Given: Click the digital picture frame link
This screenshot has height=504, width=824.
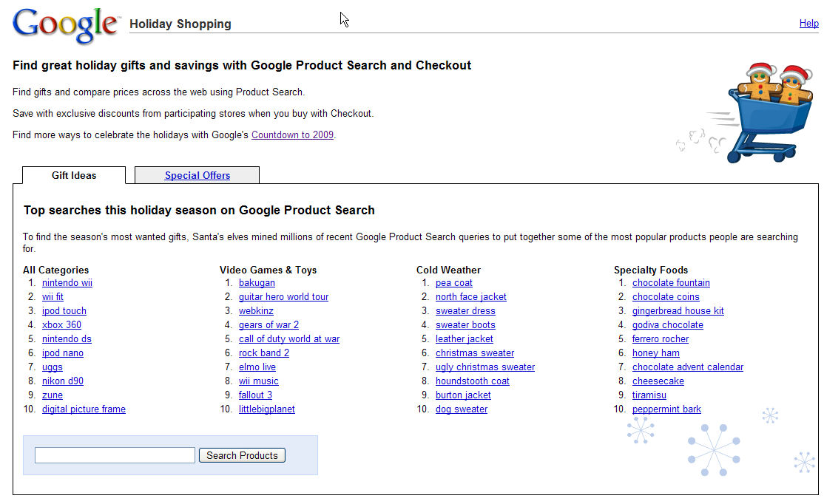Looking at the screenshot, I should (84, 409).
